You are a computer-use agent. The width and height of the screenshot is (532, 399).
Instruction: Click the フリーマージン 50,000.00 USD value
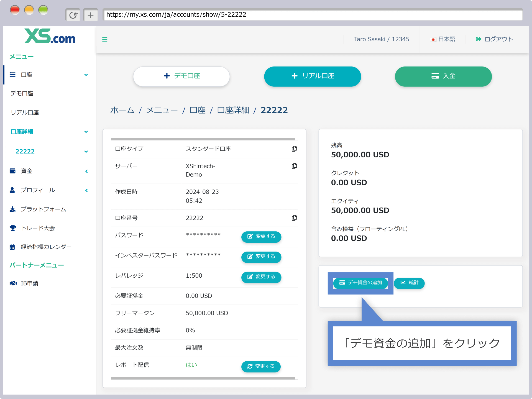[207, 313]
